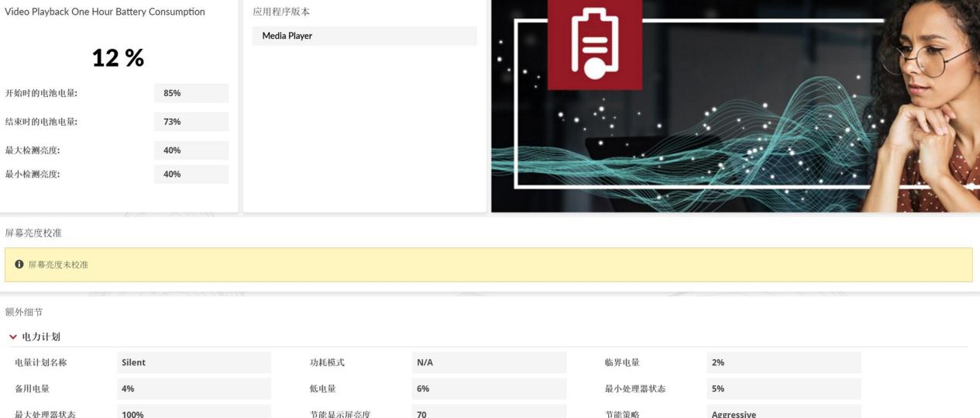This screenshot has height=418, width=980.
Task: Select the 4% 备用电量 value
Action: [x=194, y=389]
